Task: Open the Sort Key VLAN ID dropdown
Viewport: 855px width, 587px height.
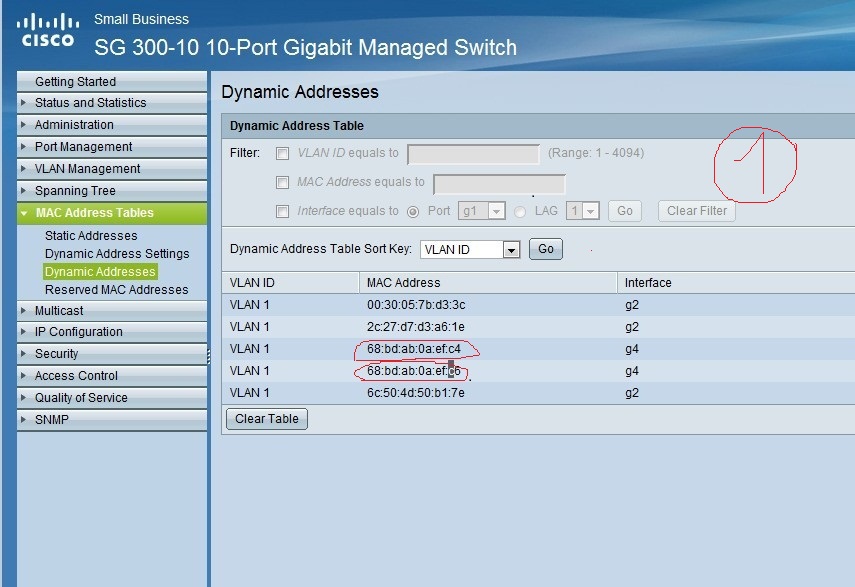Action: pyautogui.click(x=469, y=250)
